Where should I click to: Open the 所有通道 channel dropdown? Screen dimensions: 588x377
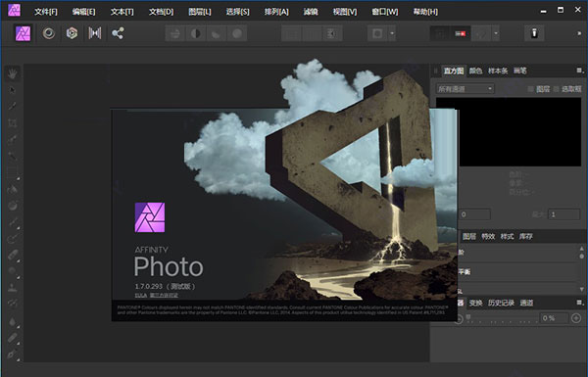click(465, 89)
